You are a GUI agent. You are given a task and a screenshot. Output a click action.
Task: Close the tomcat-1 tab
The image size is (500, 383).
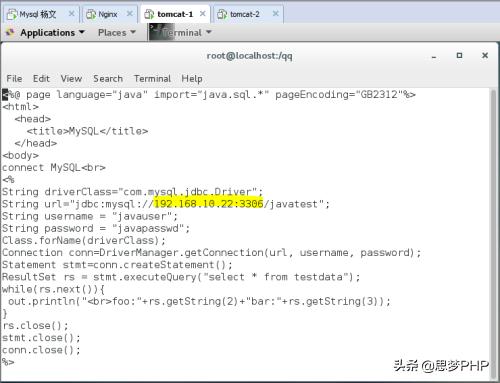click(x=202, y=14)
